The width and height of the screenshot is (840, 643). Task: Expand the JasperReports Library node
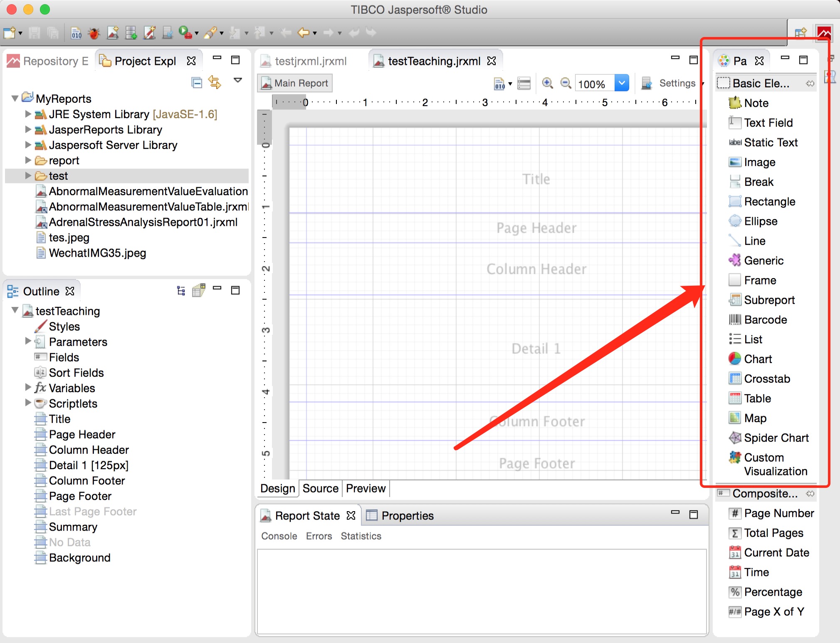(28, 129)
